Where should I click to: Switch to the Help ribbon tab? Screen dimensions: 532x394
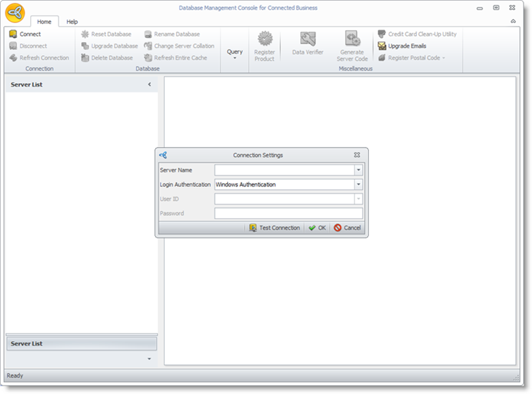coord(71,22)
